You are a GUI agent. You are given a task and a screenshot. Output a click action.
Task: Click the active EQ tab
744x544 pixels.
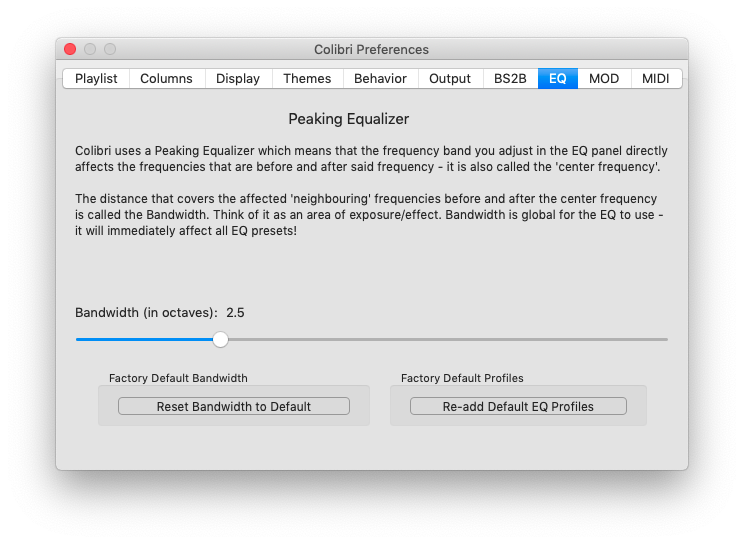(558, 78)
